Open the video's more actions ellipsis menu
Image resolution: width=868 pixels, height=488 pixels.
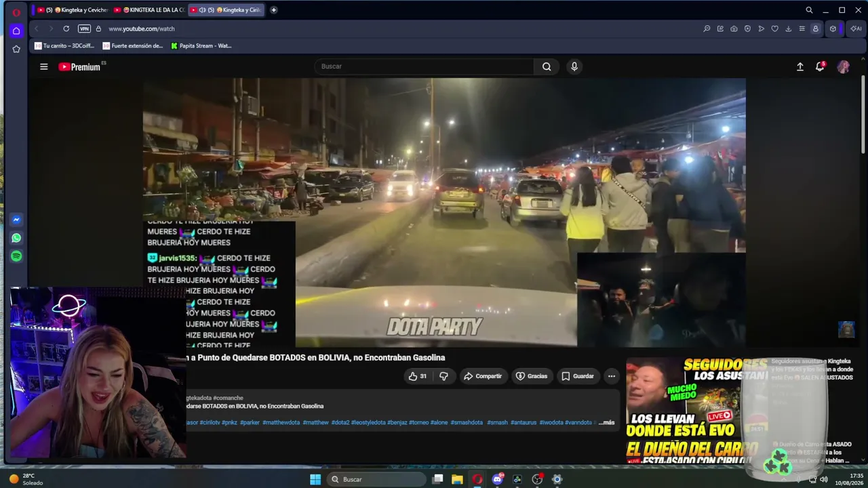click(x=612, y=376)
